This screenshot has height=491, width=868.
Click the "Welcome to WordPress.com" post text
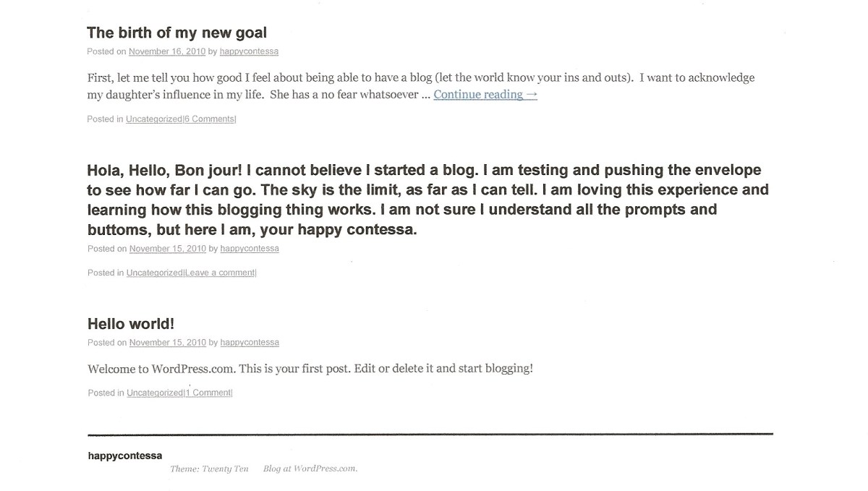pos(310,368)
